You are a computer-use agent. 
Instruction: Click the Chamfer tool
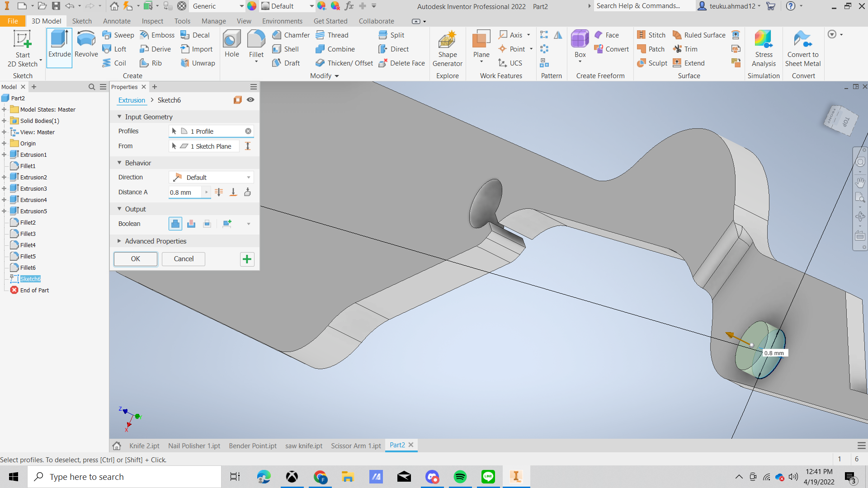tap(291, 35)
